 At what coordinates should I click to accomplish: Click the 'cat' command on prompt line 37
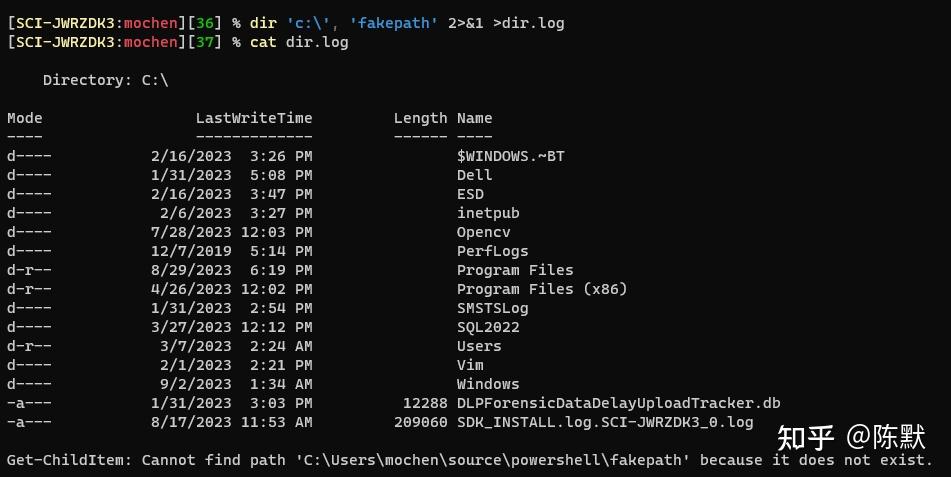tap(263, 42)
